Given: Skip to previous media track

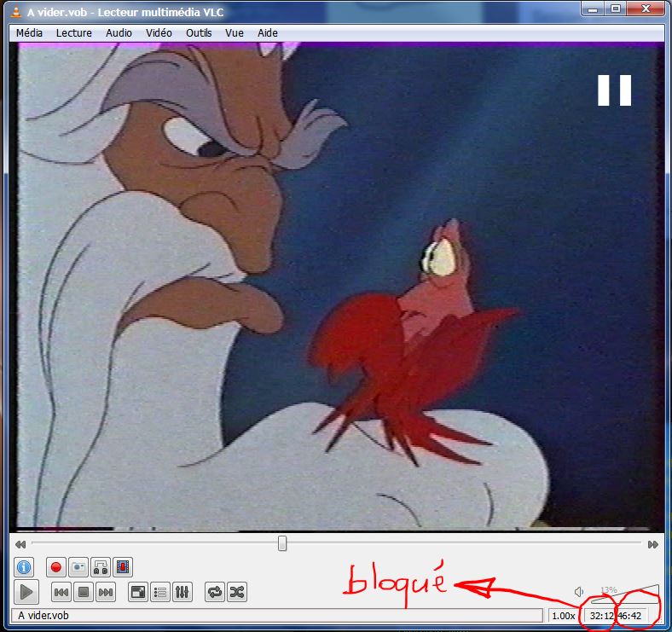Looking at the screenshot, I should 61,592.
